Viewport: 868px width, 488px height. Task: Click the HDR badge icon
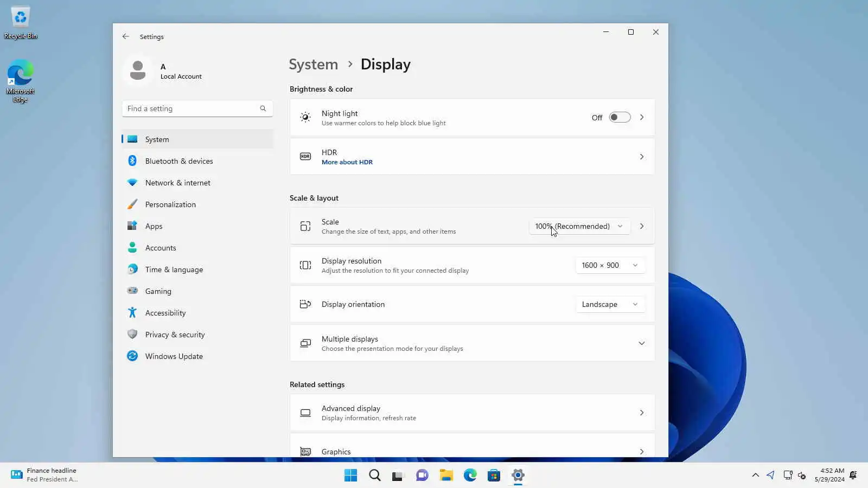point(305,156)
